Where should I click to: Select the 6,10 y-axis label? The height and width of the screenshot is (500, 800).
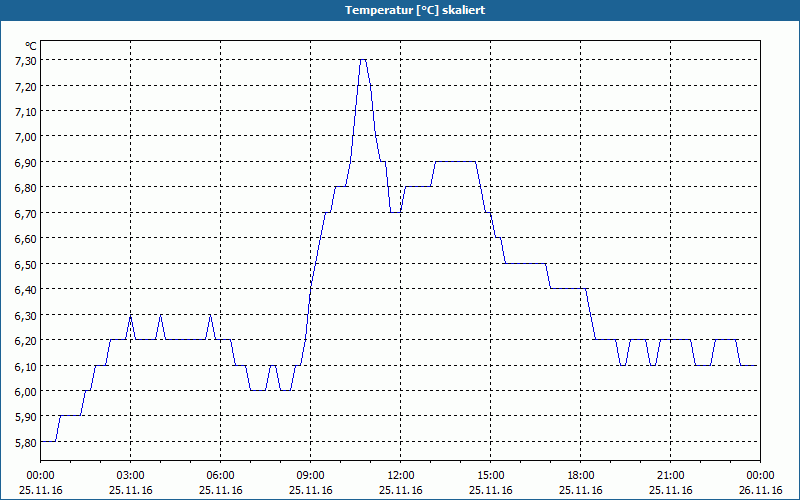(x=26, y=366)
